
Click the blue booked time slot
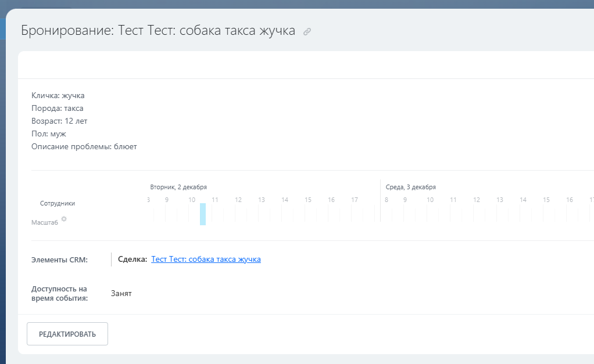tap(203, 214)
